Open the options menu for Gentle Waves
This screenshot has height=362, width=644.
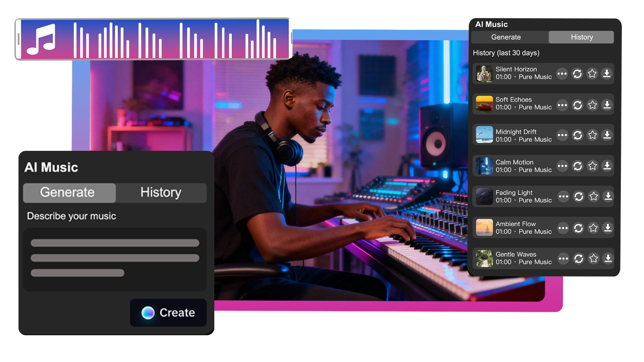pyautogui.click(x=562, y=258)
